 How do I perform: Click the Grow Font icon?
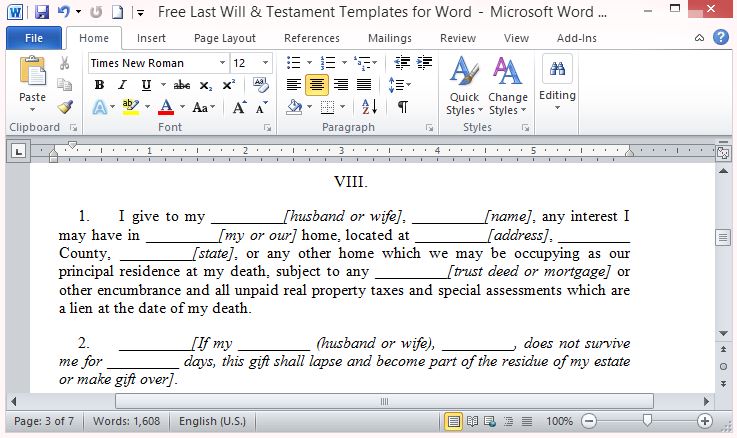coord(241,107)
